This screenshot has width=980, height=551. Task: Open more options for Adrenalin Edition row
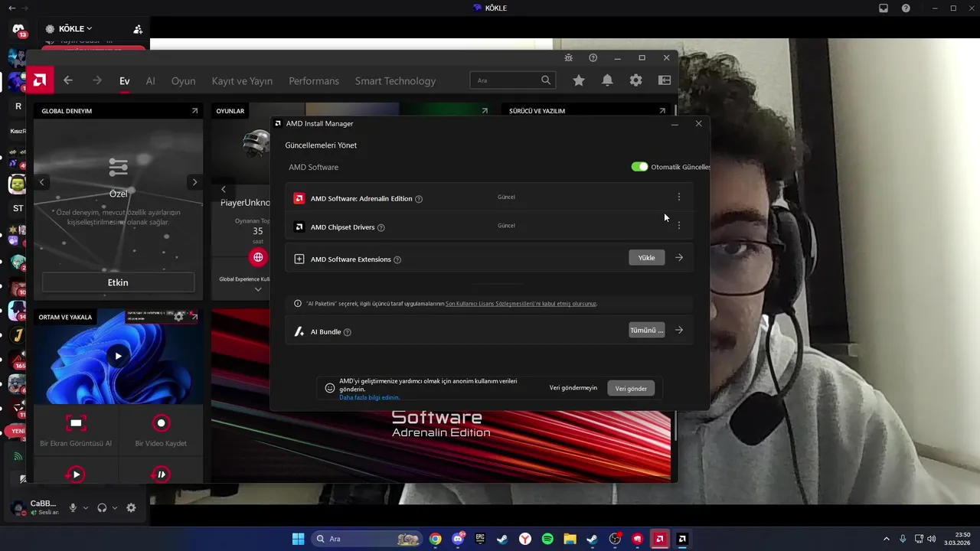[x=678, y=197]
